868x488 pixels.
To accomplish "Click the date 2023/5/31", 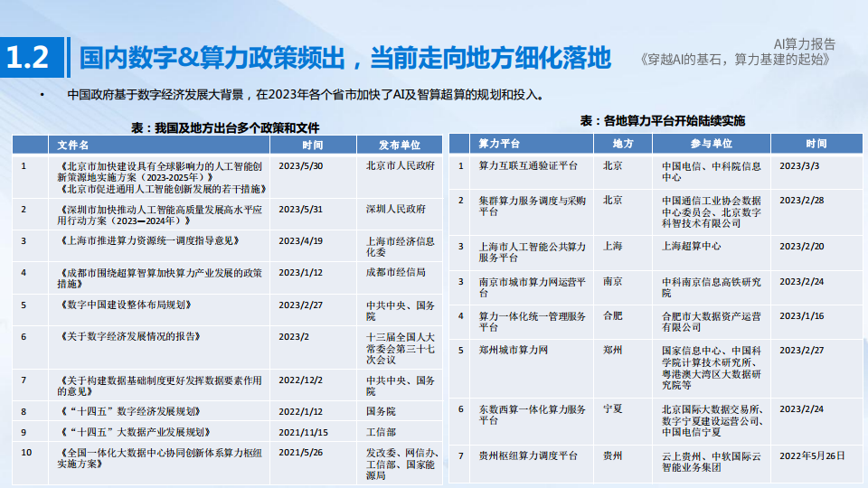I will (300, 210).
